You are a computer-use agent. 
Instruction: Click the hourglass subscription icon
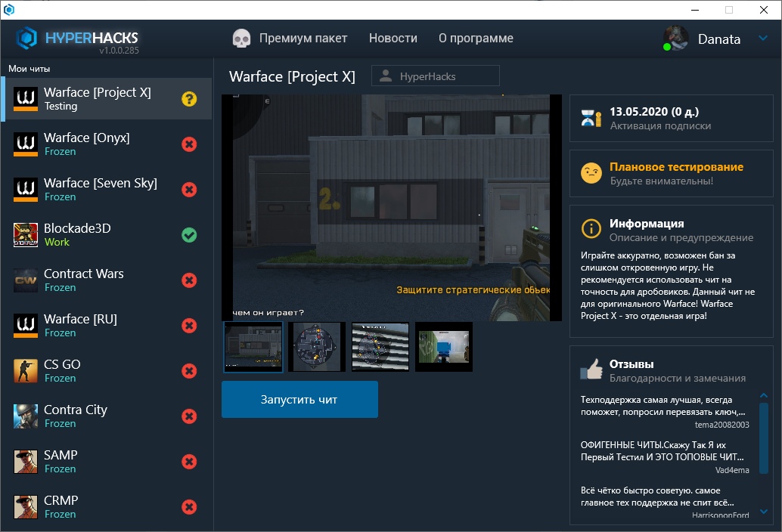click(x=591, y=118)
